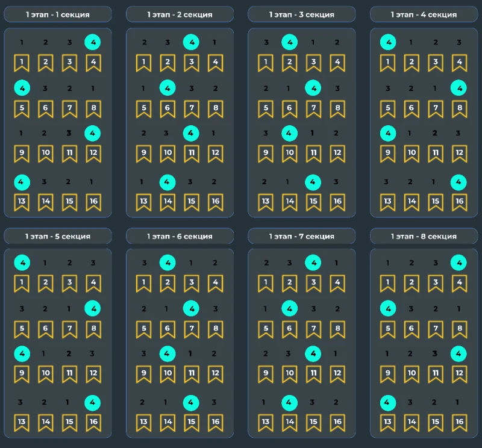Select the "1 этап - 6 секция" header
Viewport: 482px width, 448px height.
point(180,236)
